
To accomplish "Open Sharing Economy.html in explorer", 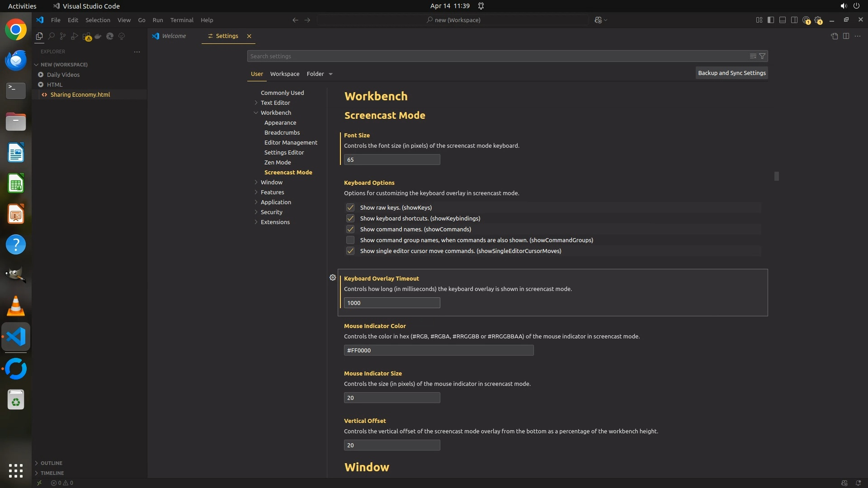I will click(80, 94).
